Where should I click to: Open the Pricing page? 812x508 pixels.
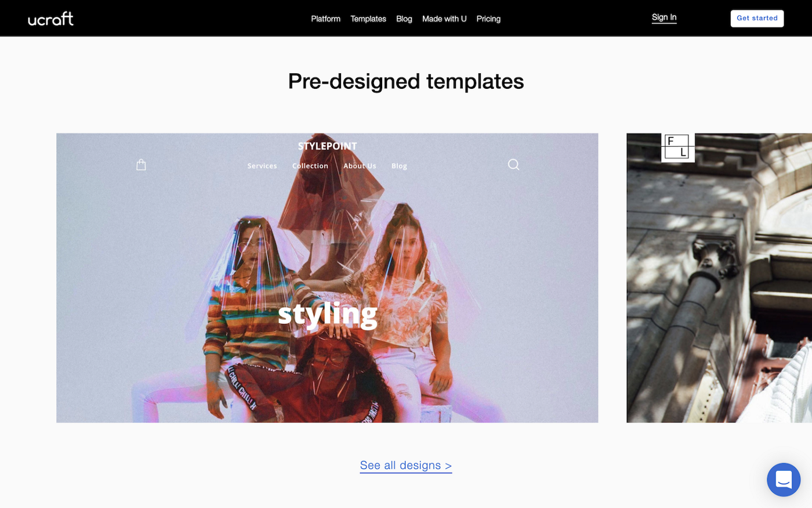pos(488,19)
